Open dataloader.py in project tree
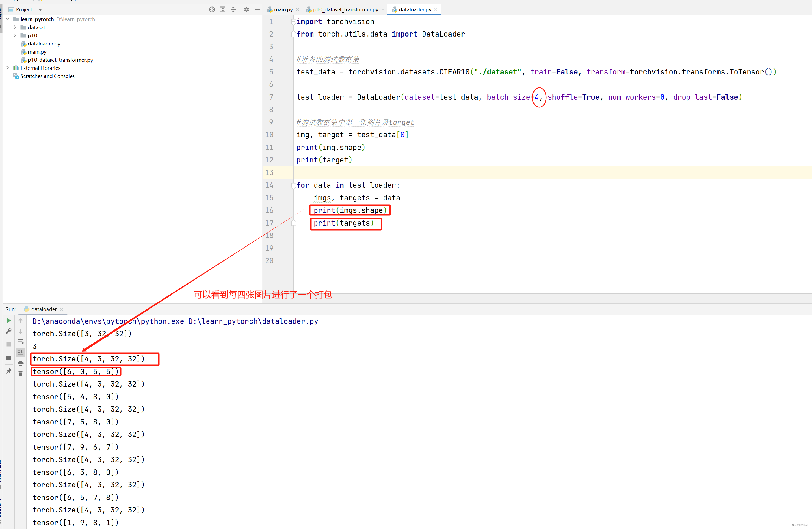The image size is (812, 529). coord(44,44)
